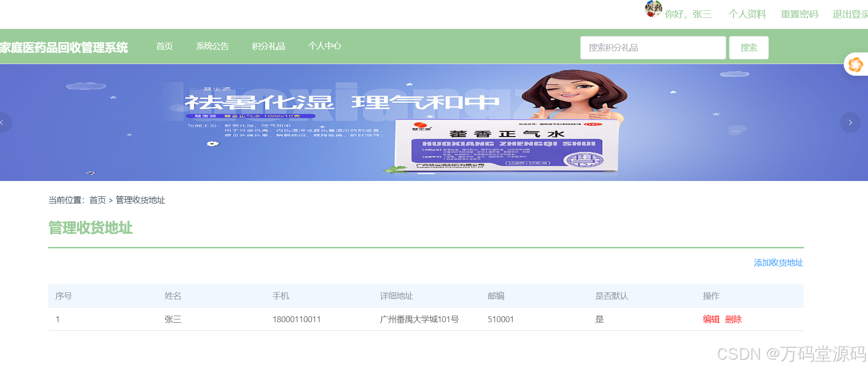The width and height of the screenshot is (868, 369).
Task: Click 首页 in the breadcrumb
Action: pyautogui.click(x=98, y=200)
